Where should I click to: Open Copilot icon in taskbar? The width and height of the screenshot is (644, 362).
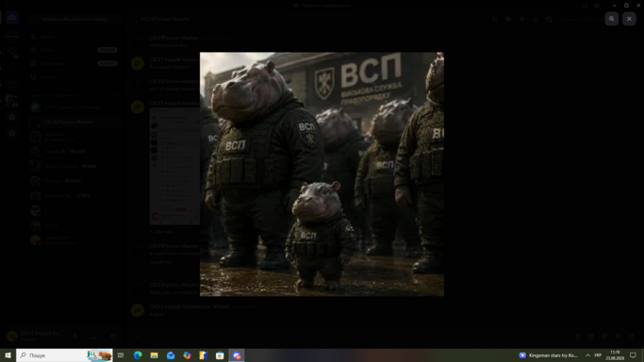(187, 355)
